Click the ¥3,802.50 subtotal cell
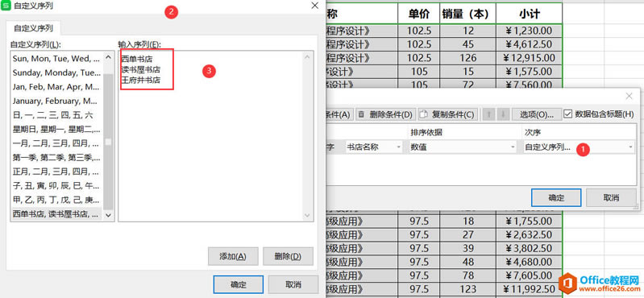This screenshot has width=644, height=298. pos(529,248)
